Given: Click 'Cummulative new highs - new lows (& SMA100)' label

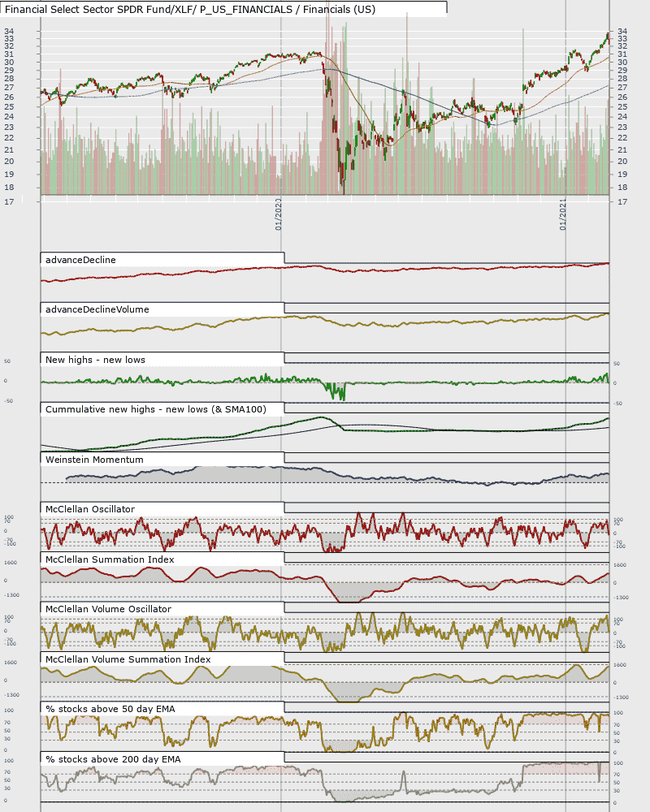Looking at the screenshot, I should coord(155,409).
